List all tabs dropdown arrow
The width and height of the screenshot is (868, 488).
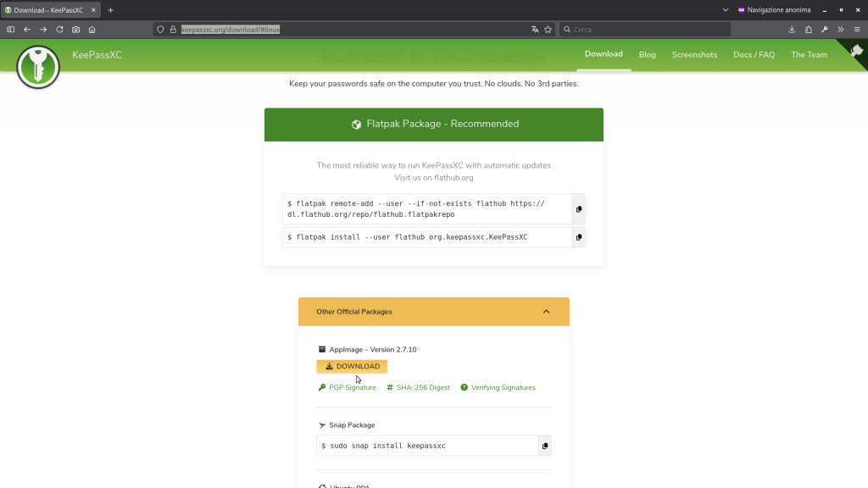click(x=726, y=10)
